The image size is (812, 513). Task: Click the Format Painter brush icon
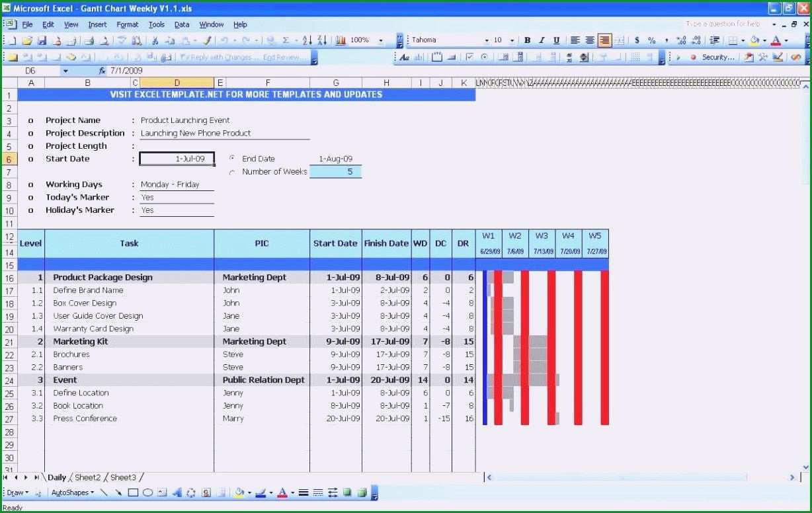(x=207, y=40)
